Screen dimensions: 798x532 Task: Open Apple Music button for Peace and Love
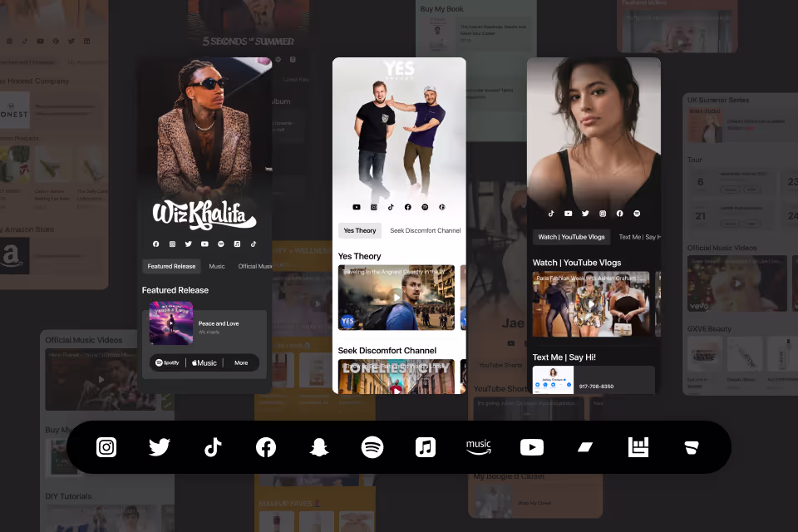tap(204, 362)
